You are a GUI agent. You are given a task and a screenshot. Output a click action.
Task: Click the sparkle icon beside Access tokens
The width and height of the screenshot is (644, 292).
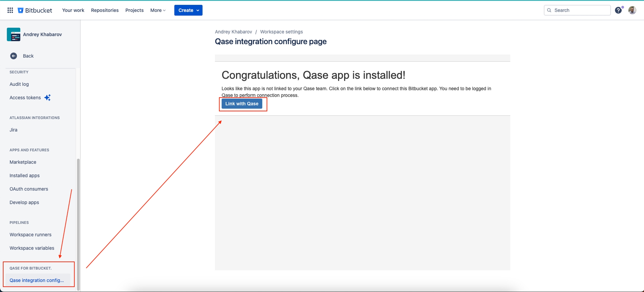tap(47, 98)
